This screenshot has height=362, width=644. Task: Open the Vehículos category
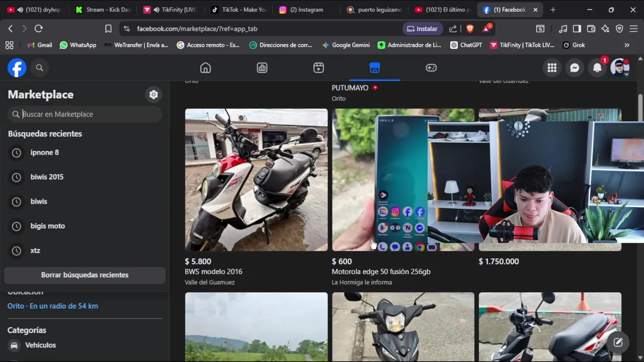(85, 345)
